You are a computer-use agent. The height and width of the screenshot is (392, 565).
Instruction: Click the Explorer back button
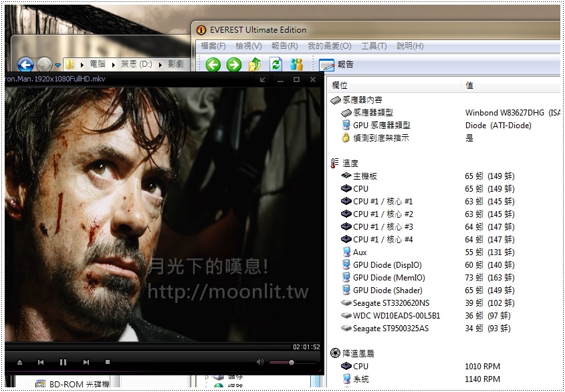[25, 65]
